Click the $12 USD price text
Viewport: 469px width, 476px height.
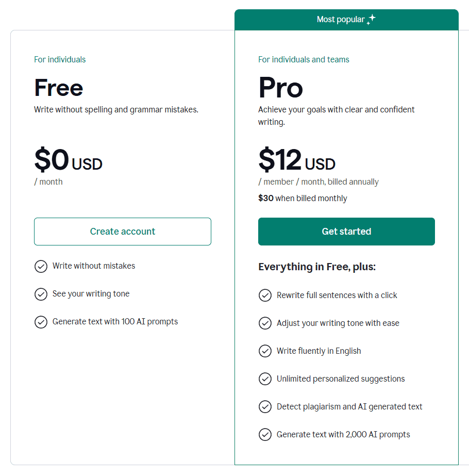tap(297, 160)
